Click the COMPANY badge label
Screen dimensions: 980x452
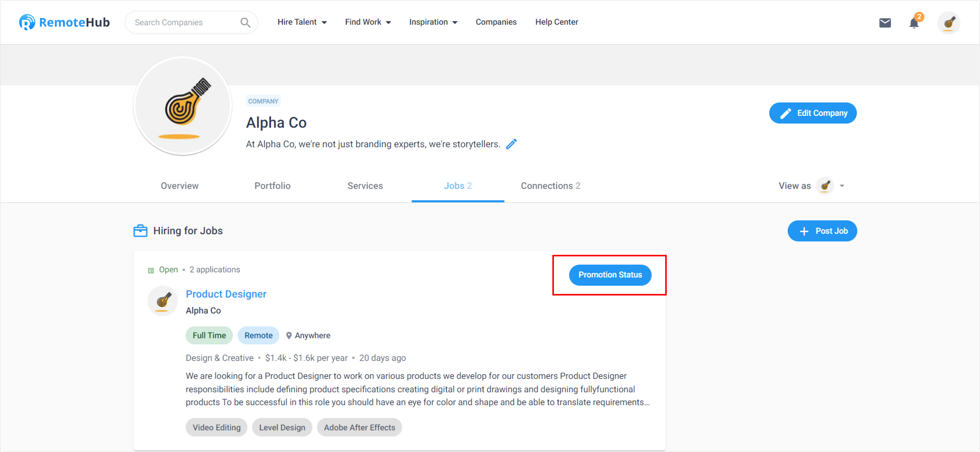(x=263, y=101)
